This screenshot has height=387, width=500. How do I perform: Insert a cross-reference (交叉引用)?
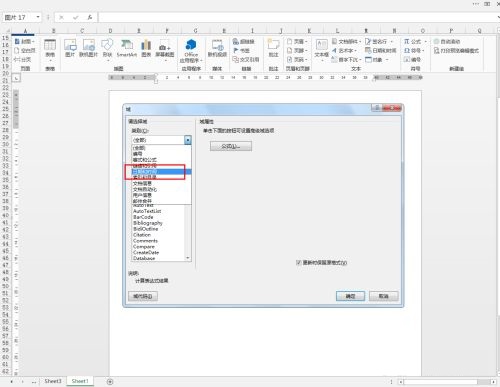click(x=246, y=59)
